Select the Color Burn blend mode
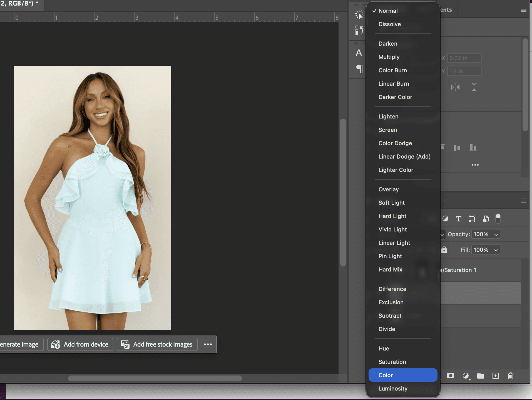This screenshot has width=532, height=400. tap(403, 70)
